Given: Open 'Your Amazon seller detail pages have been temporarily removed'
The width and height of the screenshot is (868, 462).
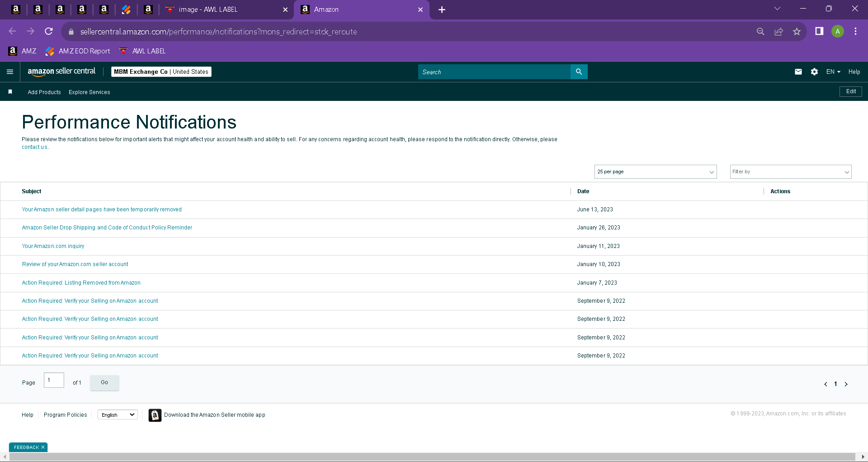Looking at the screenshot, I should coord(102,210).
